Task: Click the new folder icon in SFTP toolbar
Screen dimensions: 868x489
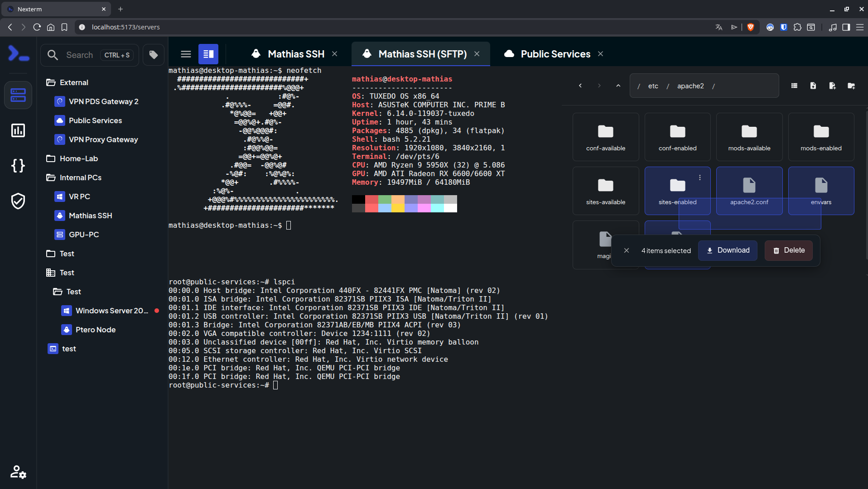Action: pos(851,86)
